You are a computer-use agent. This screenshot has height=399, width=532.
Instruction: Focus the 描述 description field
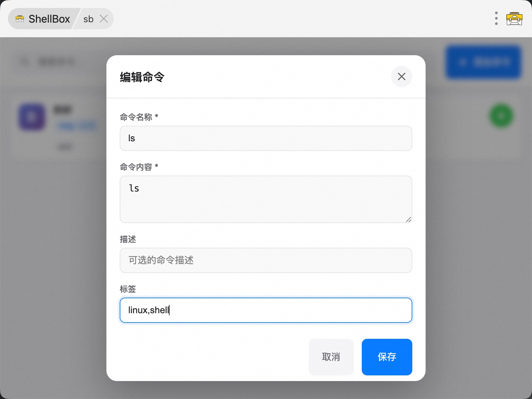(266, 260)
